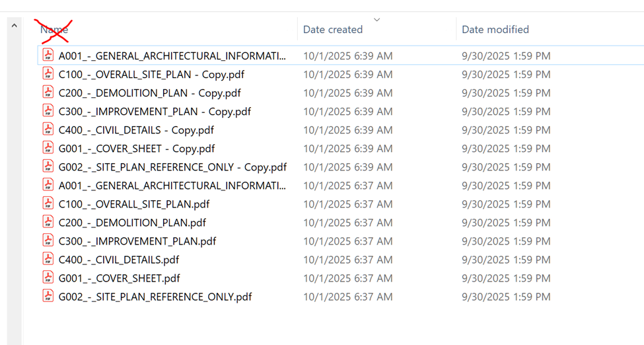This screenshot has height=345, width=644.
Task: Click PDF icon of C400_-_CIVIL_DETAILS - Copy.pdf
Action: pos(48,130)
